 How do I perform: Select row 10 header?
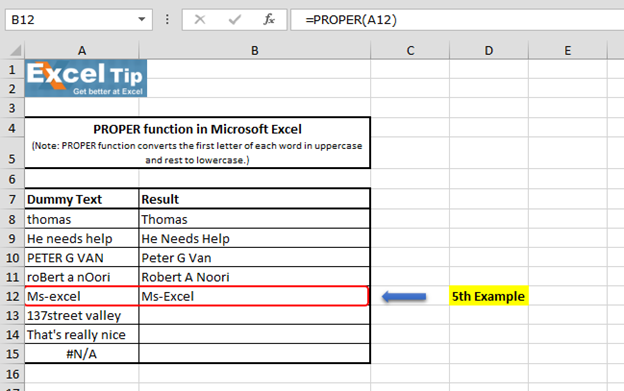(x=12, y=258)
